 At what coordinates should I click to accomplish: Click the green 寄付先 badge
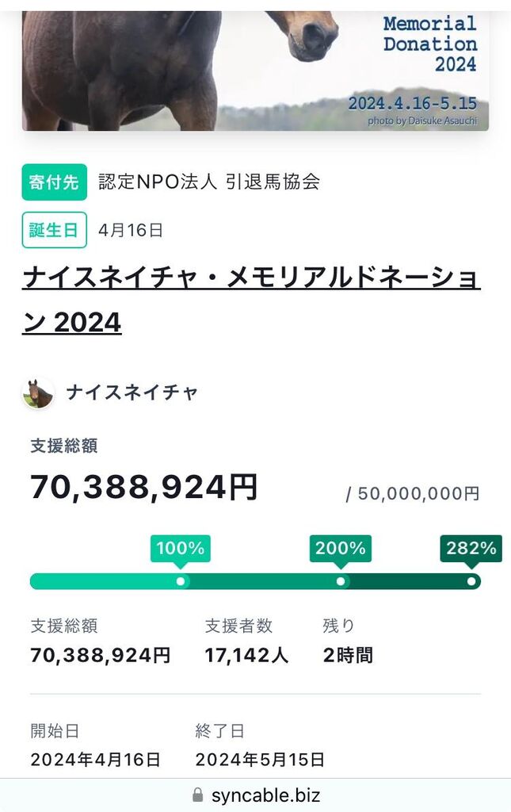54,182
